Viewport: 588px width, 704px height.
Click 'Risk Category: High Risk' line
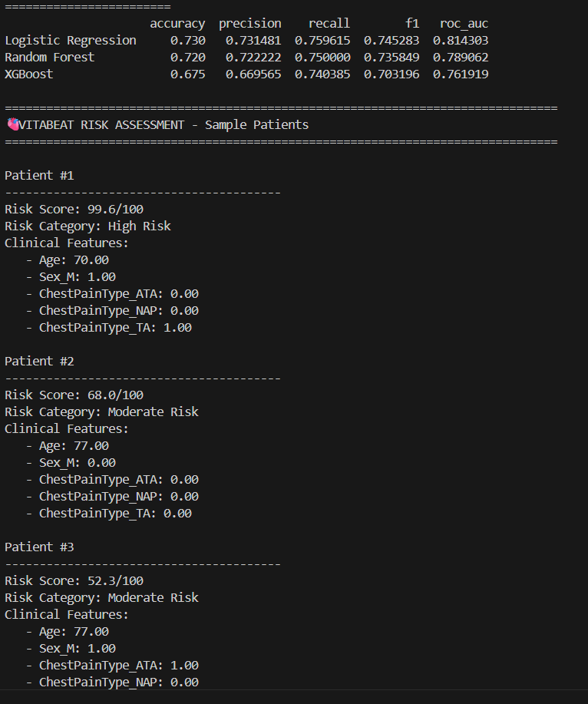tap(88, 226)
